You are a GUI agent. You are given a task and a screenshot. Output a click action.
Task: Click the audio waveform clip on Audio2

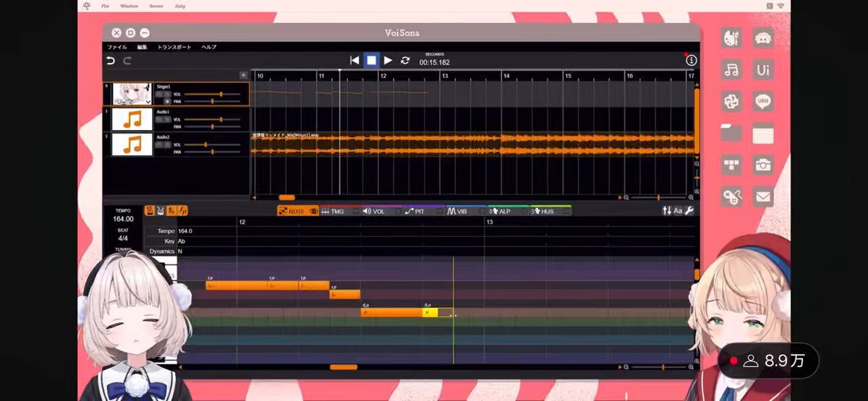click(472, 144)
